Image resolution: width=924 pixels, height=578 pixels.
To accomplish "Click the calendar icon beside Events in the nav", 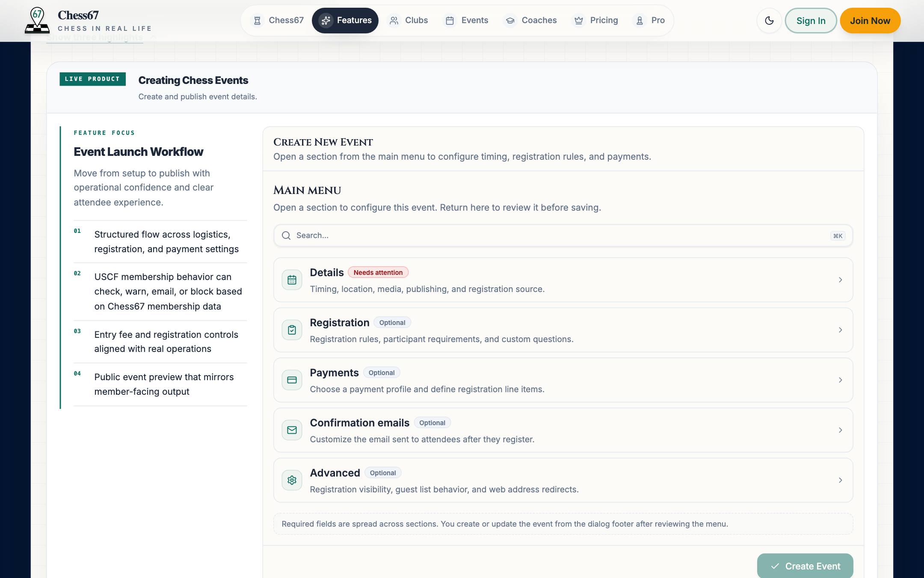I will (x=450, y=21).
